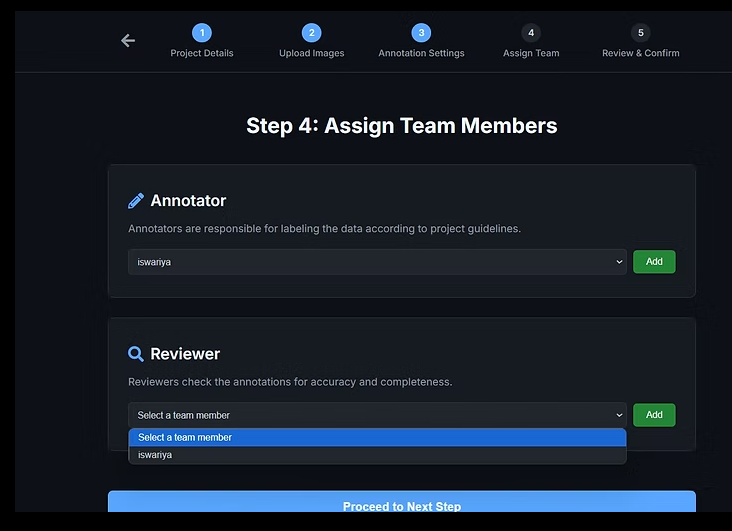Click the back arrow icon
Image resolution: width=732 pixels, height=531 pixels.
(x=128, y=40)
